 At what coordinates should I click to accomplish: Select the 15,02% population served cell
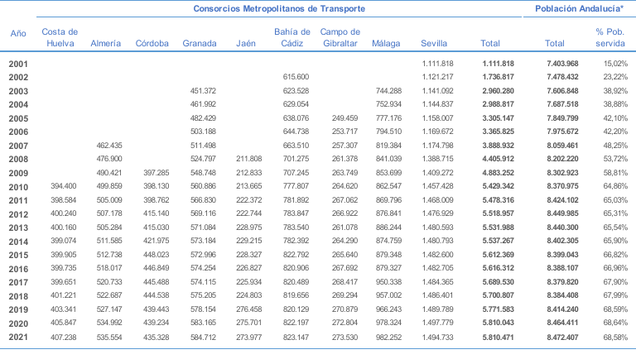(614, 64)
